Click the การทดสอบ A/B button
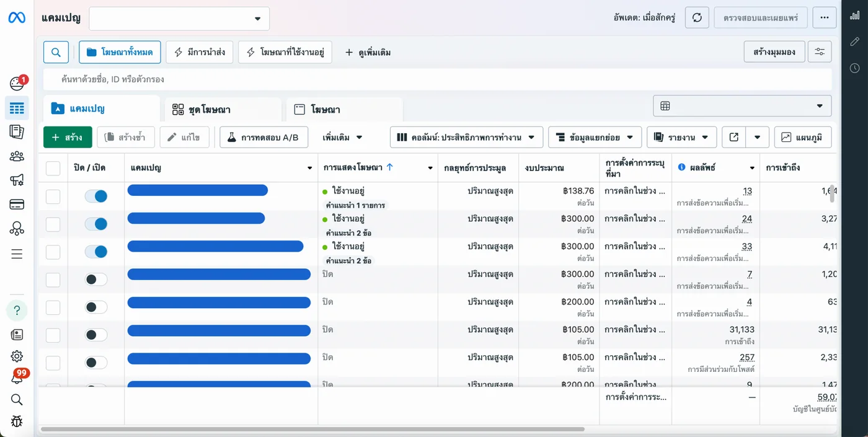The width and height of the screenshot is (868, 437). coord(263,137)
